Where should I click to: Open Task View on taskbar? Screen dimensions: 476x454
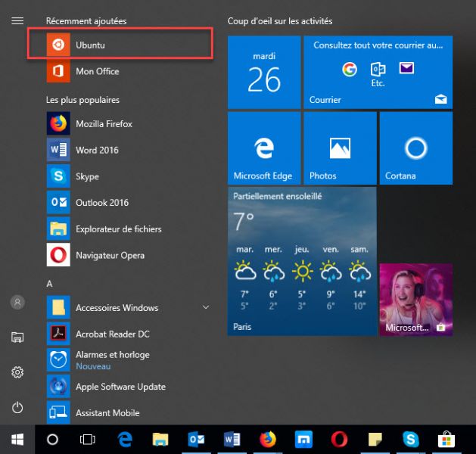pyautogui.click(x=88, y=440)
